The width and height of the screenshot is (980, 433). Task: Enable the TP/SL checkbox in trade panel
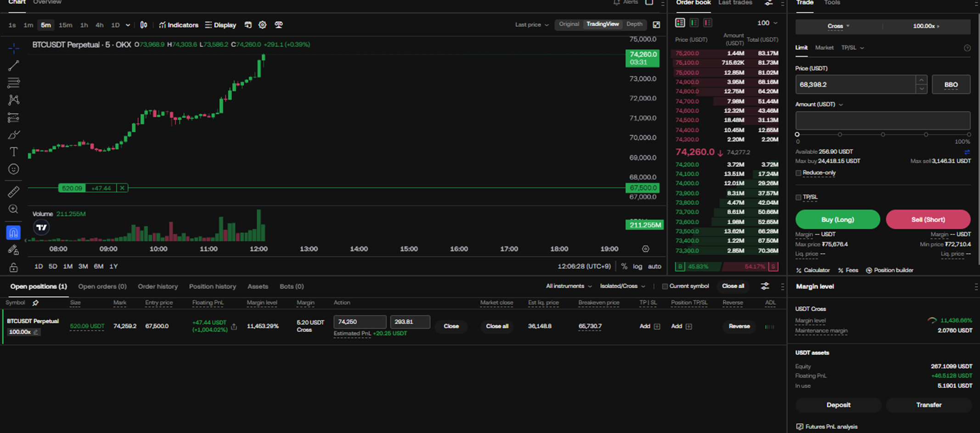798,197
